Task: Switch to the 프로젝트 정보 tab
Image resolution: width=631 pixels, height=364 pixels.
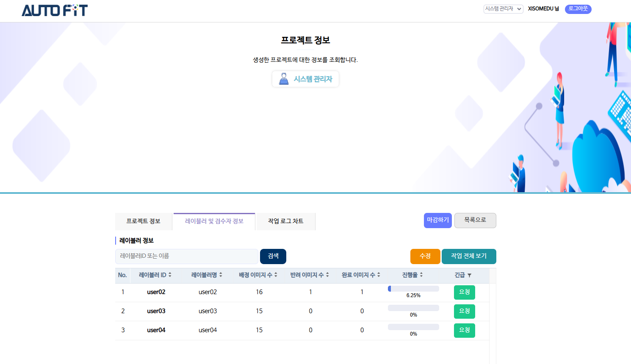Action: [144, 221]
